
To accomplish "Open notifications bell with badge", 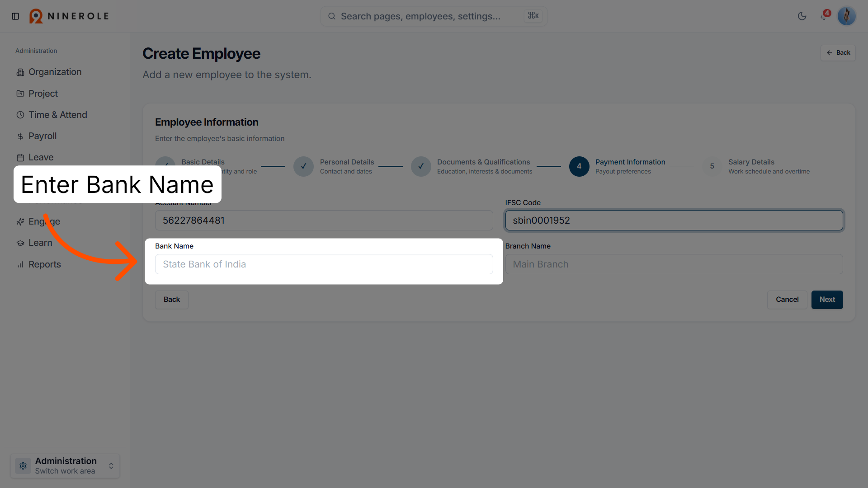I will click(825, 16).
